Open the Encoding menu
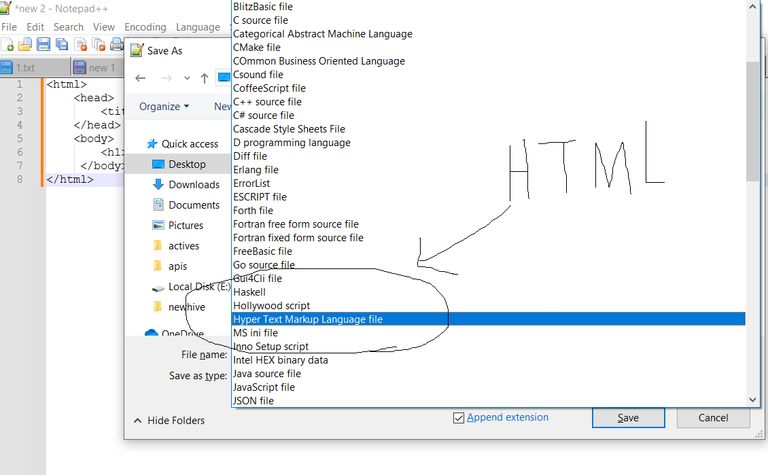The width and height of the screenshot is (768, 475). click(145, 27)
